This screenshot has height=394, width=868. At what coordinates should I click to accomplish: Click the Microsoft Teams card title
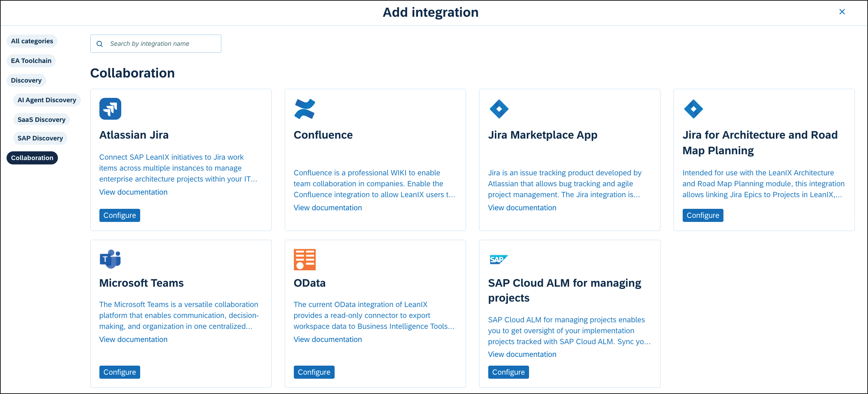click(141, 283)
